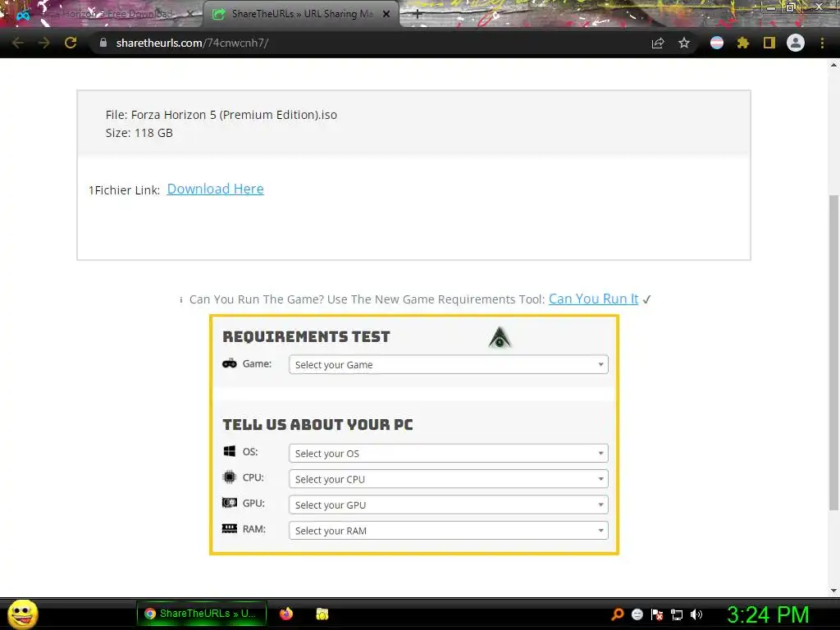Open the ShareTheURLs Chrome taskbar button
Viewport: 840px width, 630px height.
click(202, 614)
